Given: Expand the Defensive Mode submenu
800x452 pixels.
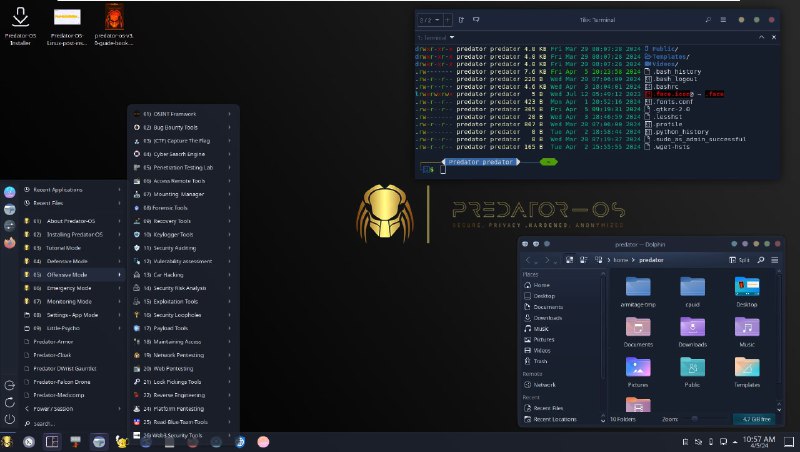Looking at the screenshot, I should pyautogui.click(x=73, y=261).
